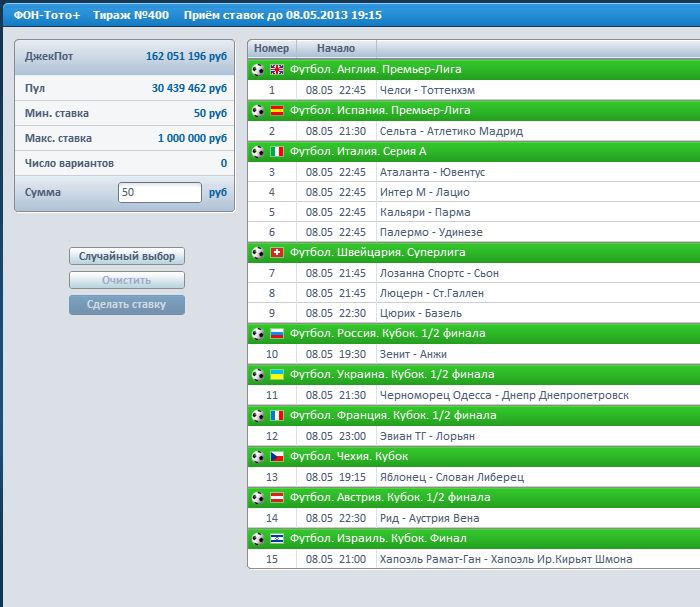Click the Мин. ставка value 50 руб
Image resolution: width=700 pixels, height=607 pixels.
pyautogui.click(x=210, y=113)
